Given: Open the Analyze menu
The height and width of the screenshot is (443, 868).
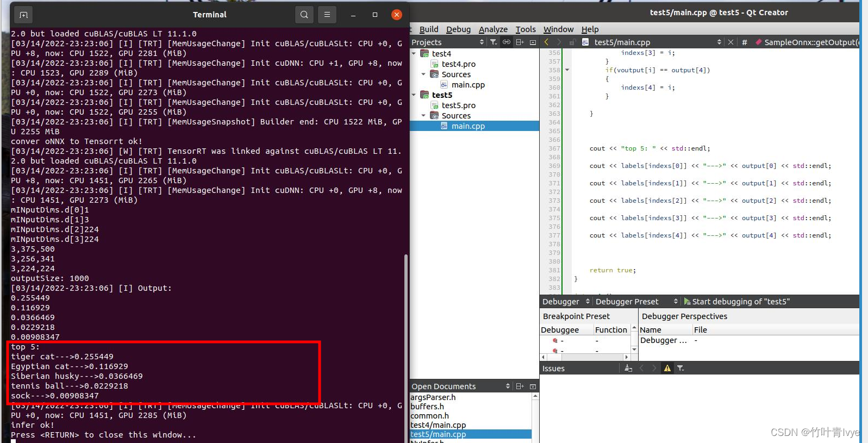Looking at the screenshot, I should click(493, 29).
